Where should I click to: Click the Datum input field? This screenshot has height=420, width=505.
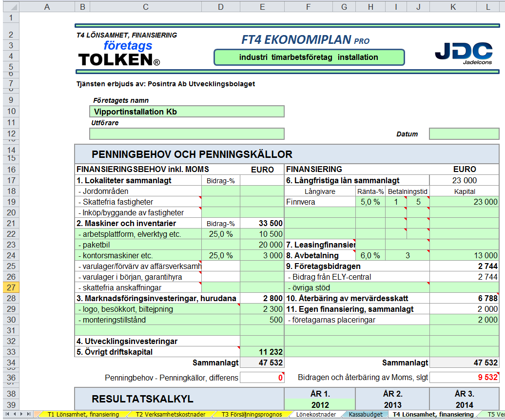tap(464, 134)
